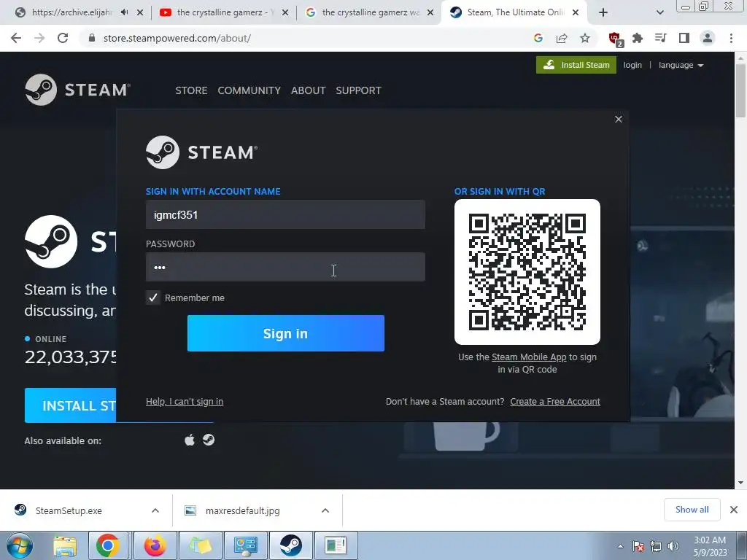The image size is (747, 560).
Task: Mute audio icon on archive tab
Action: pyautogui.click(x=124, y=12)
